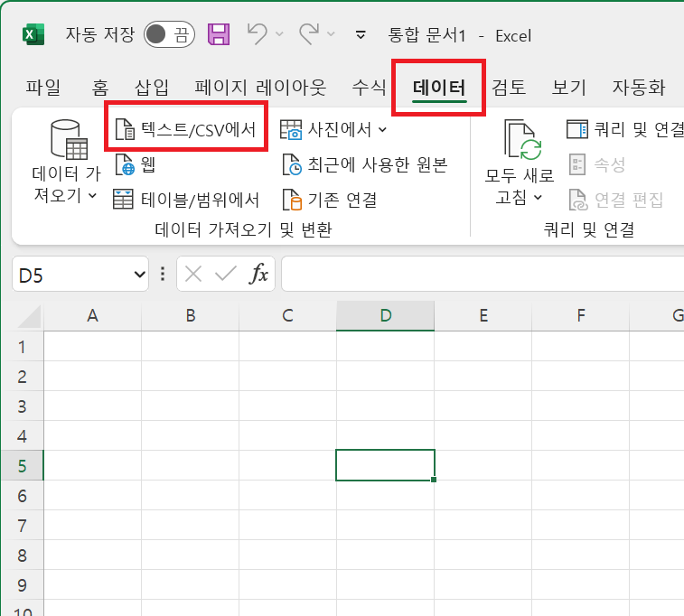Open the 쿼리 및 연결 pane button
Screen dimensions: 684x616
coord(624,129)
